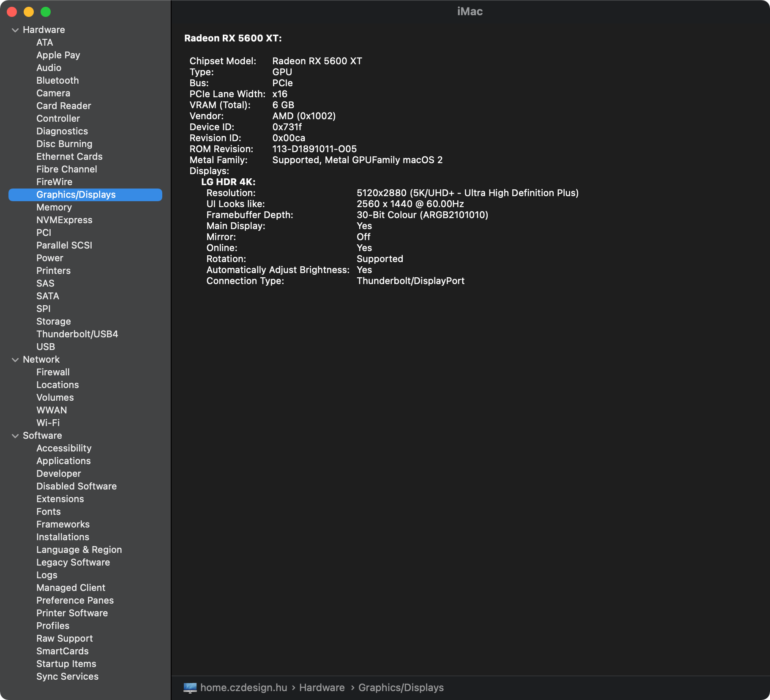Select Storage in the sidebar
The height and width of the screenshot is (700, 770).
[54, 321]
